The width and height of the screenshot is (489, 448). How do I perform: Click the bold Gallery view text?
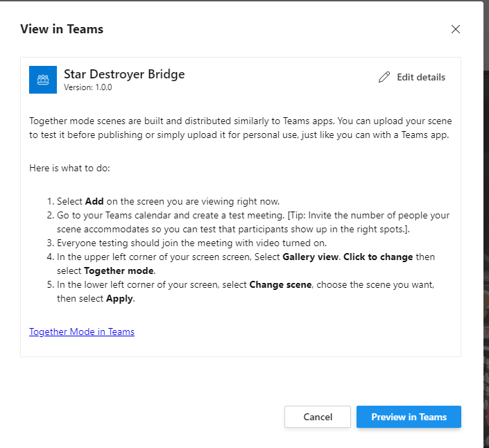[312, 257]
